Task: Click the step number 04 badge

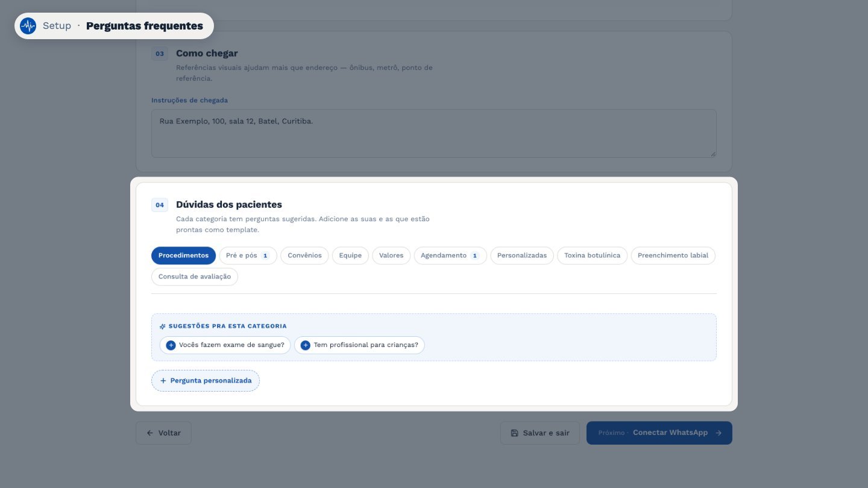Action: coord(160,205)
